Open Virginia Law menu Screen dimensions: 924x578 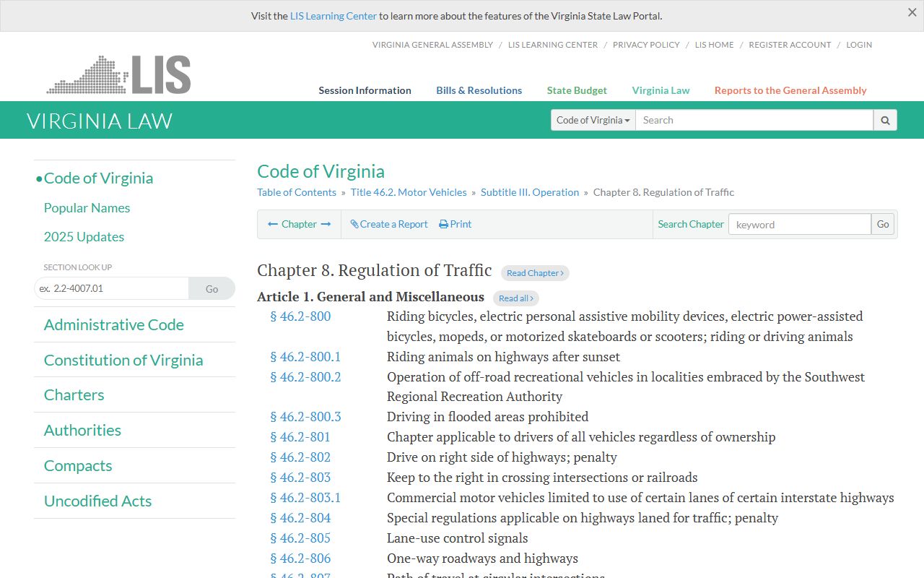(661, 90)
